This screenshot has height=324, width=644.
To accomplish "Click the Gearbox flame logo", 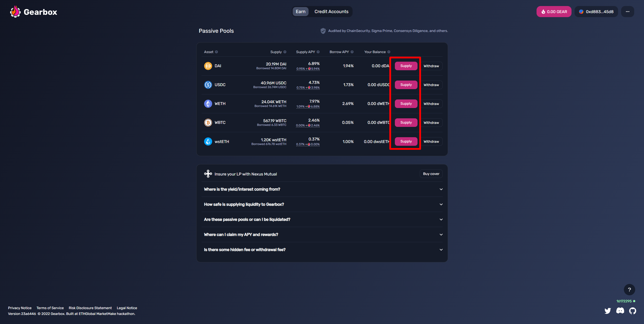I will coord(15,12).
